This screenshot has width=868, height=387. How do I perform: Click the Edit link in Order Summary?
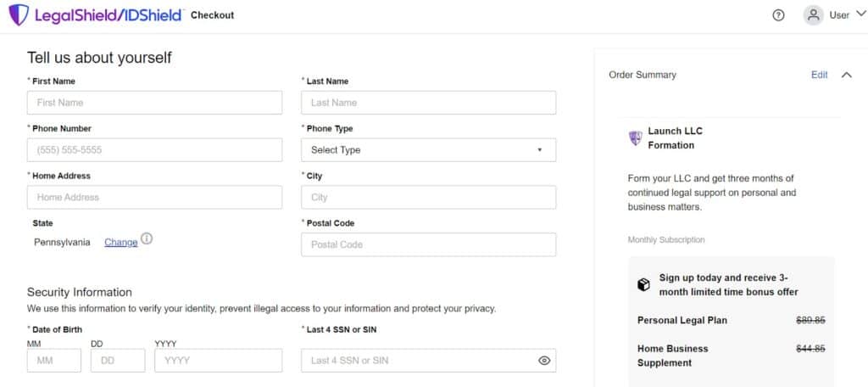point(820,75)
